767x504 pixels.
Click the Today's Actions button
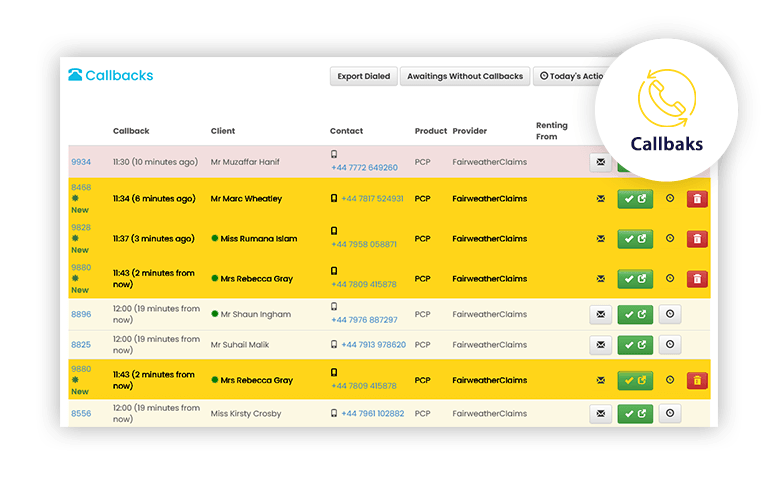click(x=570, y=76)
